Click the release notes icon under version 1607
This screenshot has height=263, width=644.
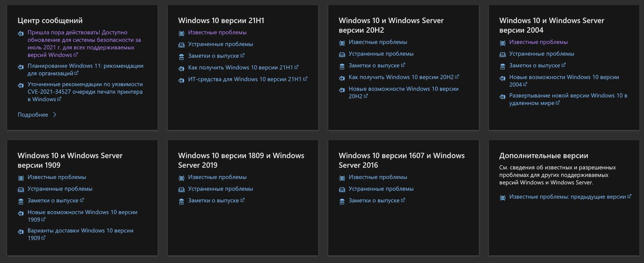(x=342, y=201)
